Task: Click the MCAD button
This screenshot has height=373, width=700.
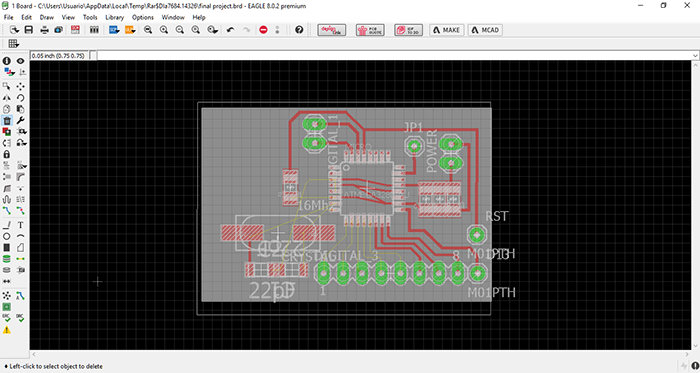Action: pos(485,30)
